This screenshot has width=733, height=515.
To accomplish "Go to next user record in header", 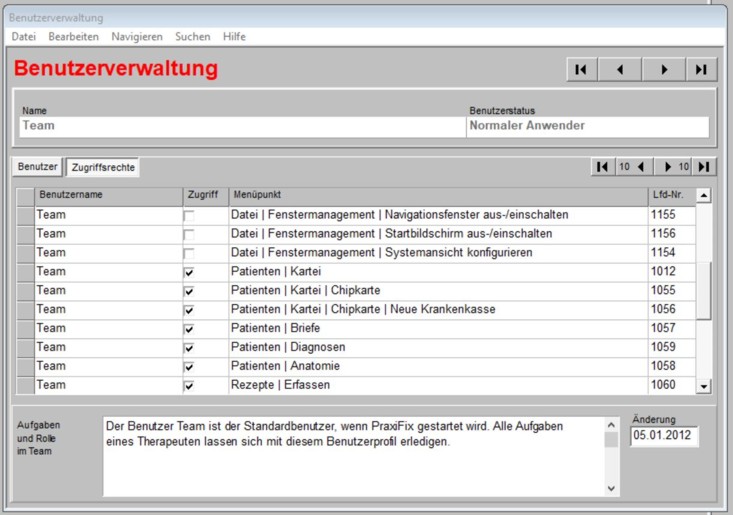I will [663, 69].
